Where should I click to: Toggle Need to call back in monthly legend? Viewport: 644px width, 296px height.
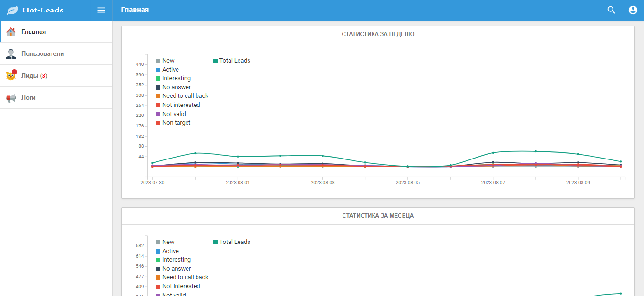coord(182,277)
